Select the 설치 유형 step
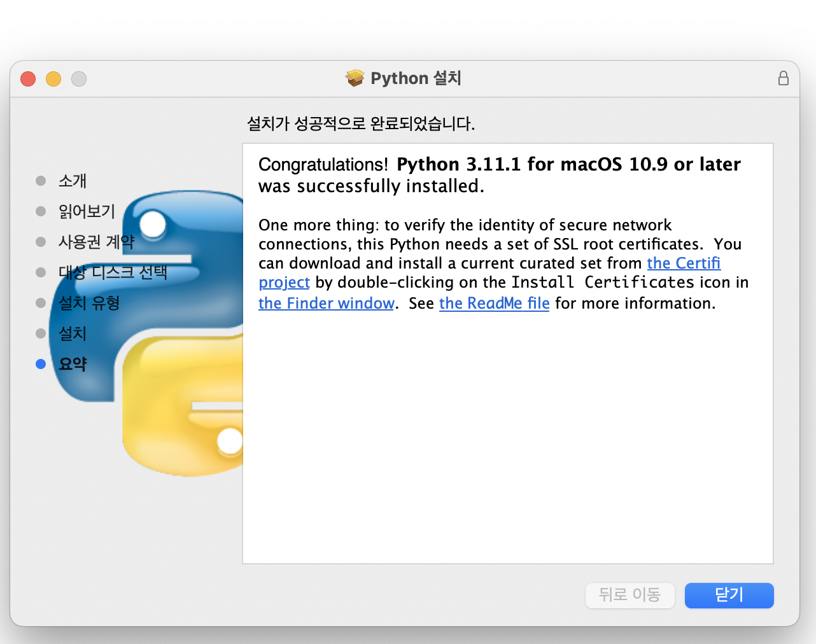 (x=89, y=303)
